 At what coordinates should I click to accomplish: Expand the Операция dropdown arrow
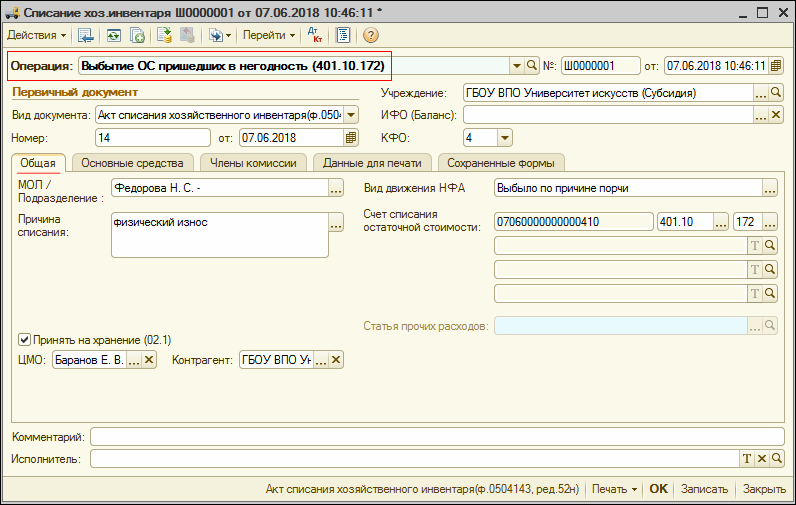(516, 66)
